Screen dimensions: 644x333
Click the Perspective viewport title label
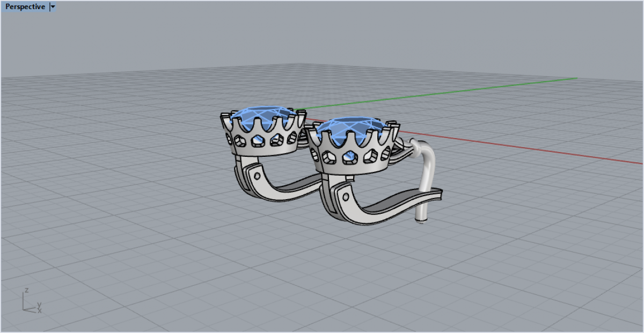(x=24, y=7)
